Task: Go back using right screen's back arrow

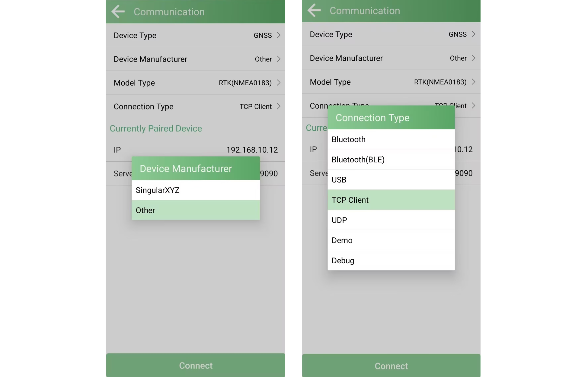Action: click(314, 11)
